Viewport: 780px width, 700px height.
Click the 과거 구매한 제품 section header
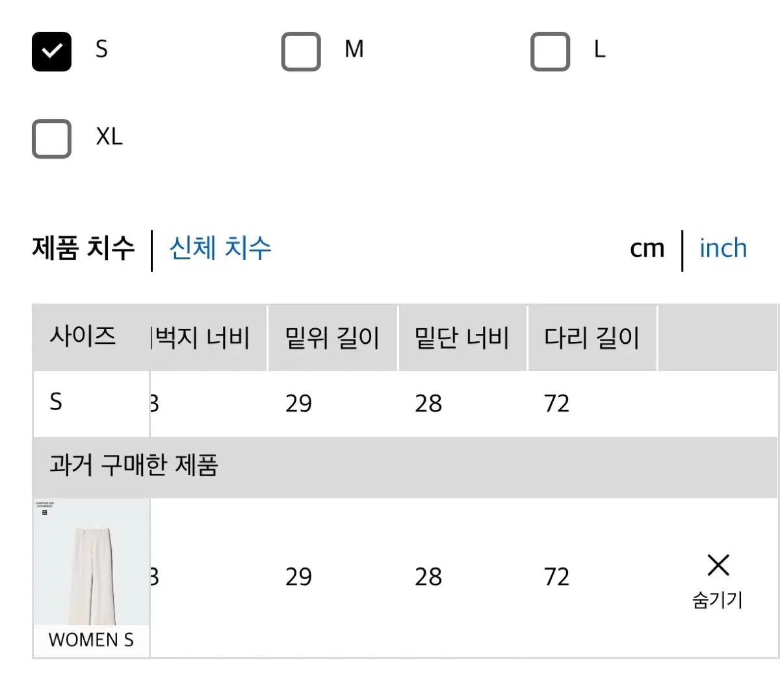[134, 465]
